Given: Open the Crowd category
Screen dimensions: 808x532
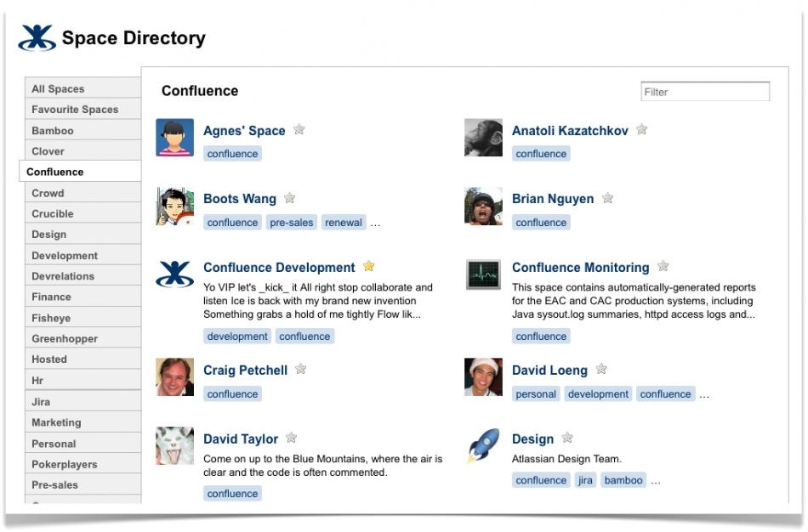Looking at the screenshot, I should (83, 193).
